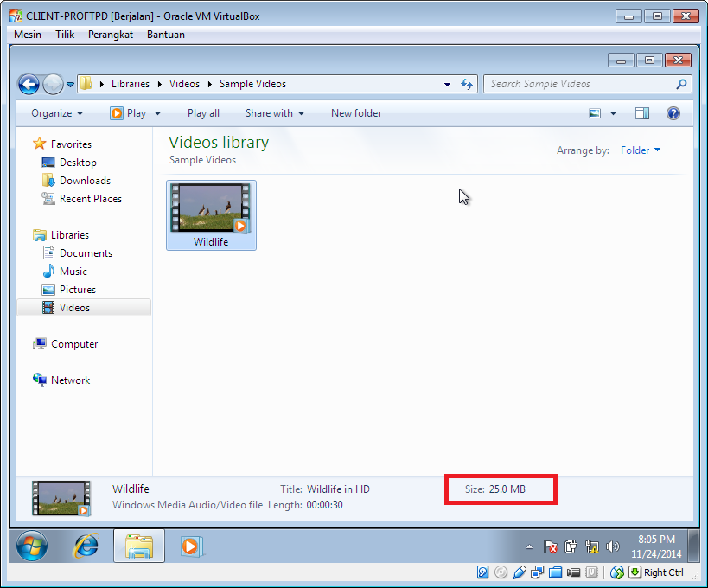The height and width of the screenshot is (588, 708).
Task: Open the Share with dropdown
Action: pyautogui.click(x=275, y=113)
